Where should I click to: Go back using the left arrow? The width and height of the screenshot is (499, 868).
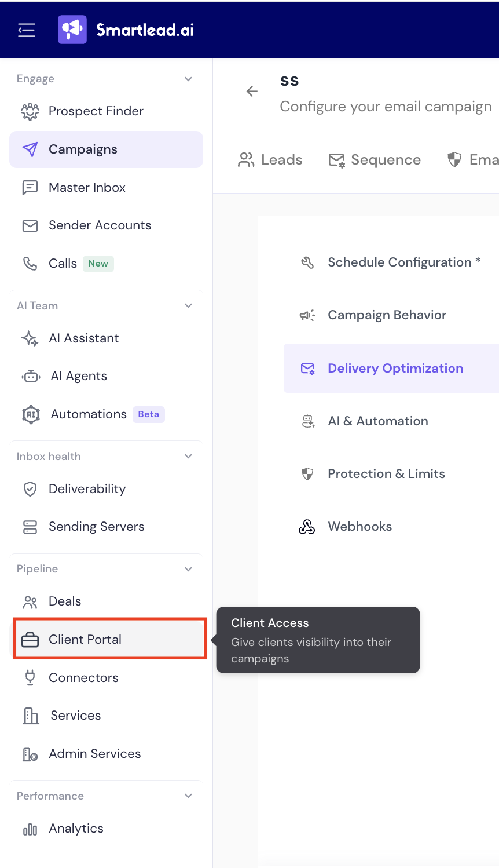click(252, 92)
